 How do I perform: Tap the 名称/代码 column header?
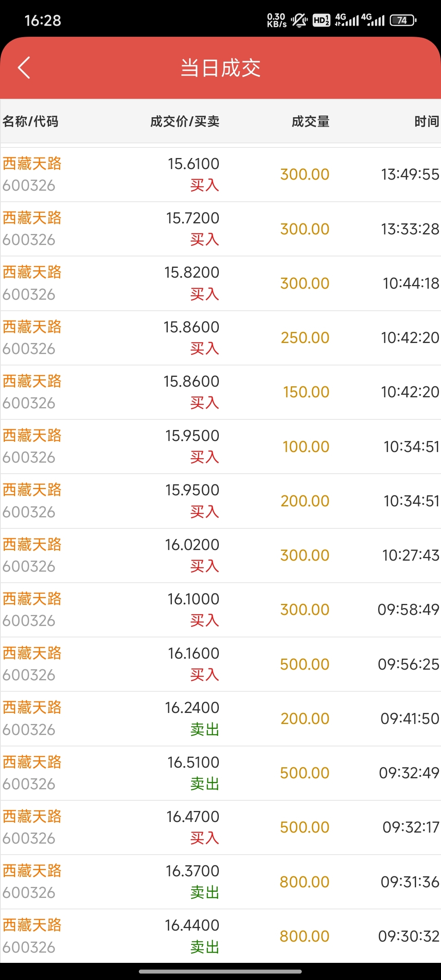click(x=31, y=121)
